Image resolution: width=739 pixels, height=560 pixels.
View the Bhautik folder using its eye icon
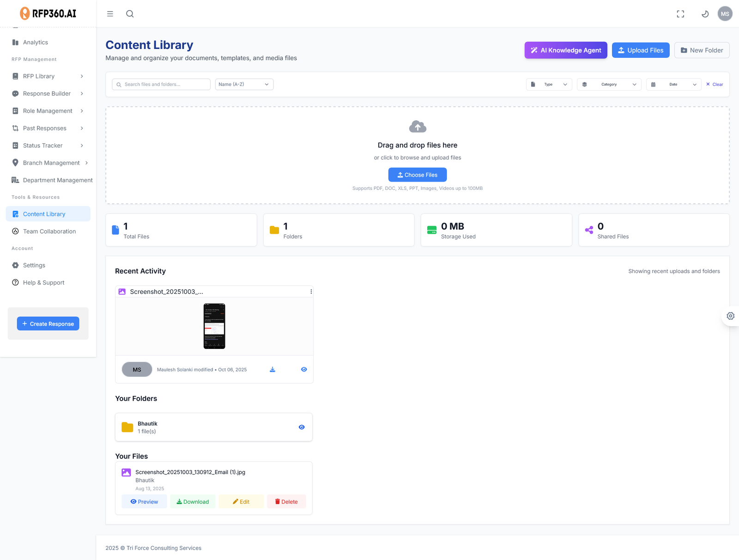(x=302, y=427)
